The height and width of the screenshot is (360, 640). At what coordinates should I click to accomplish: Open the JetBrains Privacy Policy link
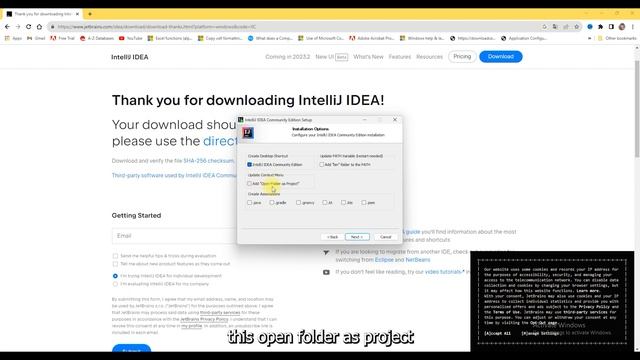point(204,319)
